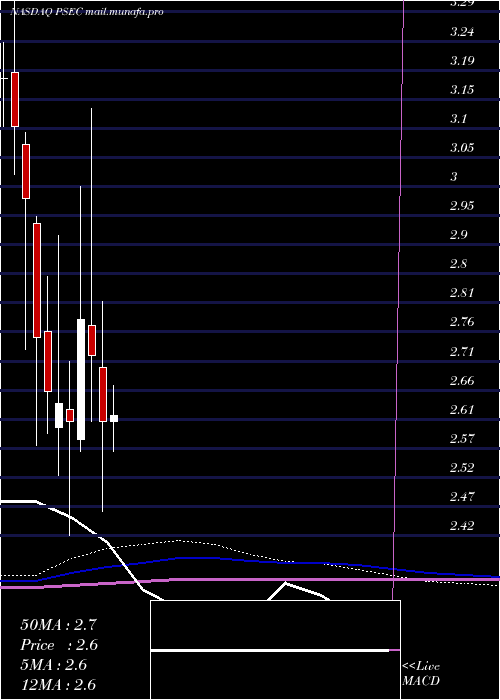This screenshot has height=700, width=500.
Task: Select the 2.42 price axis label
Action: [x=462, y=525]
